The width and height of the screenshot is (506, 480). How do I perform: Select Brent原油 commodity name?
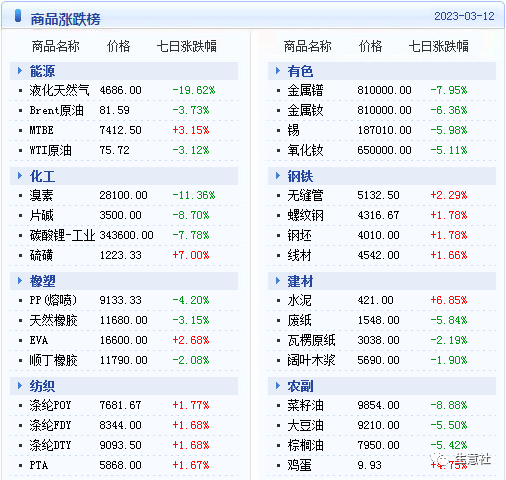point(56,110)
